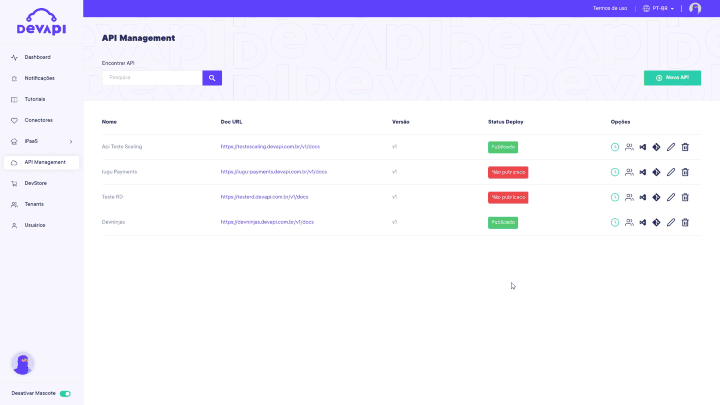720x405 pixels.
Task: Open users icon in Devninjas row
Action: coord(629,222)
